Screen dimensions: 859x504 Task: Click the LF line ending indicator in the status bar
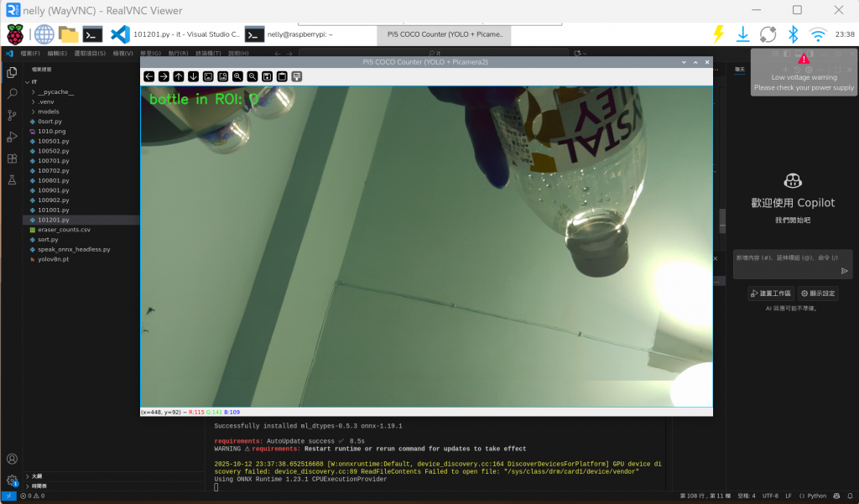[x=789, y=496]
